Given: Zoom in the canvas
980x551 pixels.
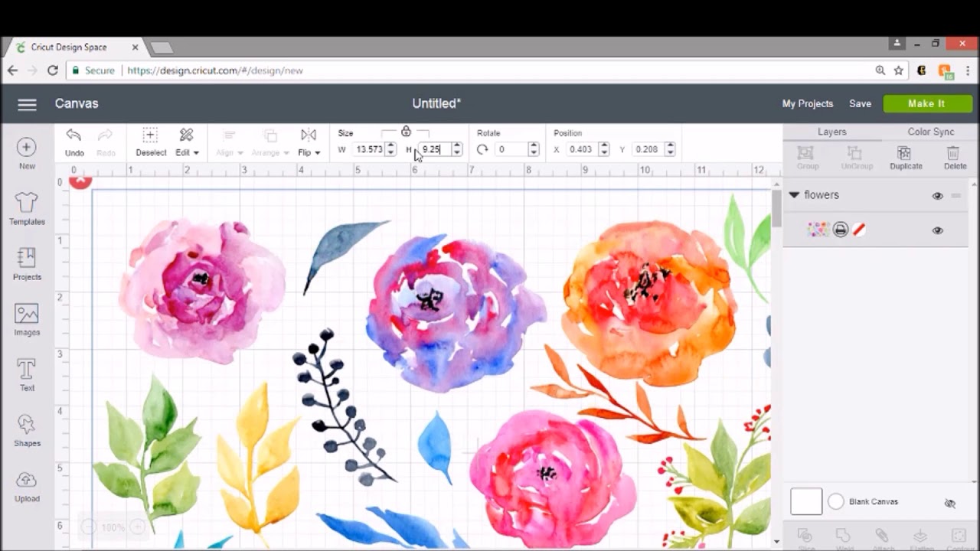Looking at the screenshot, I should (x=137, y=527).
